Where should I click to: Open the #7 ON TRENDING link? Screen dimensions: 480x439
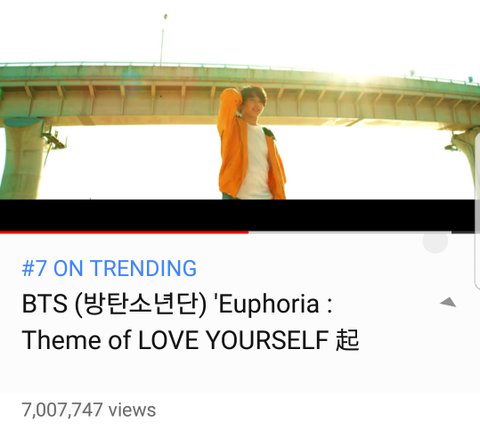pyautogui.click(x=109, y=268)
